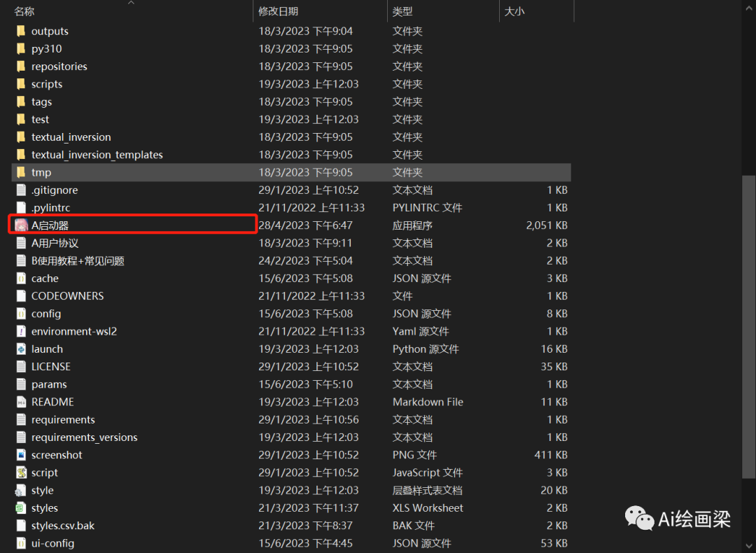Click the styles.csv.bak file icon

(21, 526)
